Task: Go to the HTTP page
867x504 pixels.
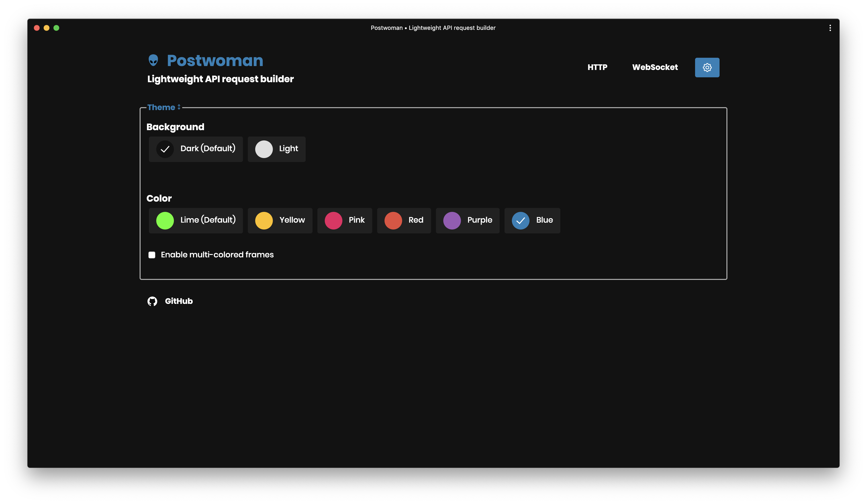Action: pos(597,67)
